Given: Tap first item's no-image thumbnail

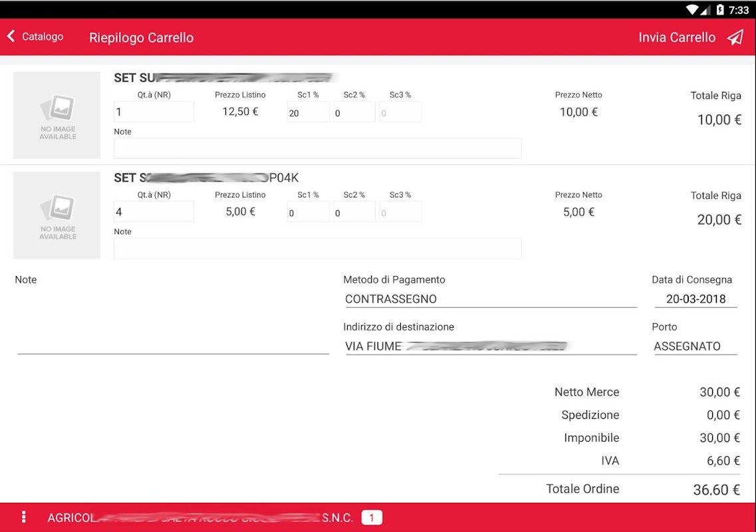Looking at the screenshot, I should (x=57, y=115).
